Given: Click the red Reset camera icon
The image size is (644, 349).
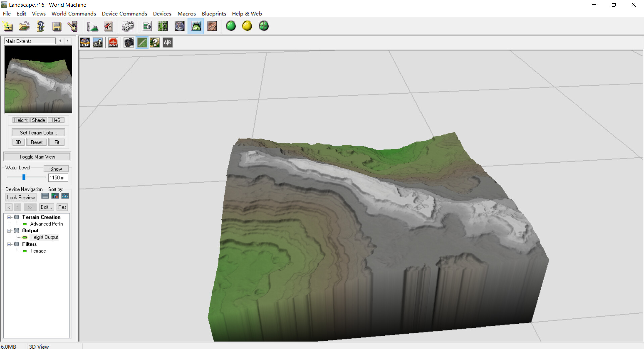Looking at the screenshot, I should [113, 43].
